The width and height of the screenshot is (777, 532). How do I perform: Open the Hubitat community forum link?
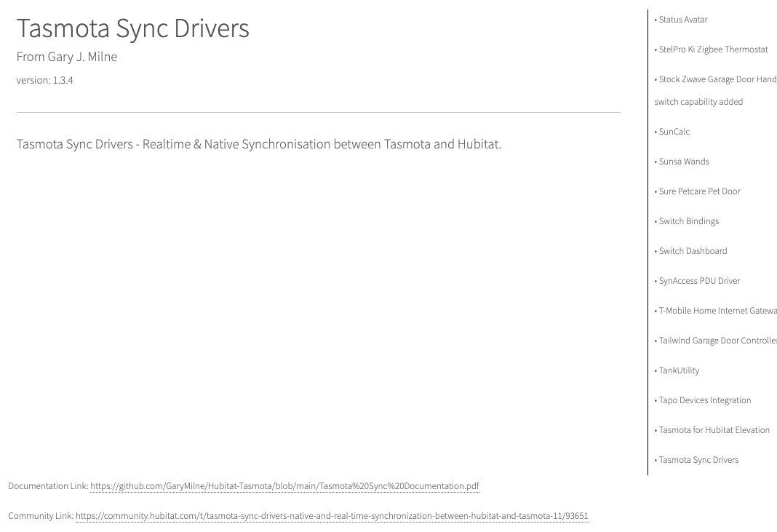332,516
